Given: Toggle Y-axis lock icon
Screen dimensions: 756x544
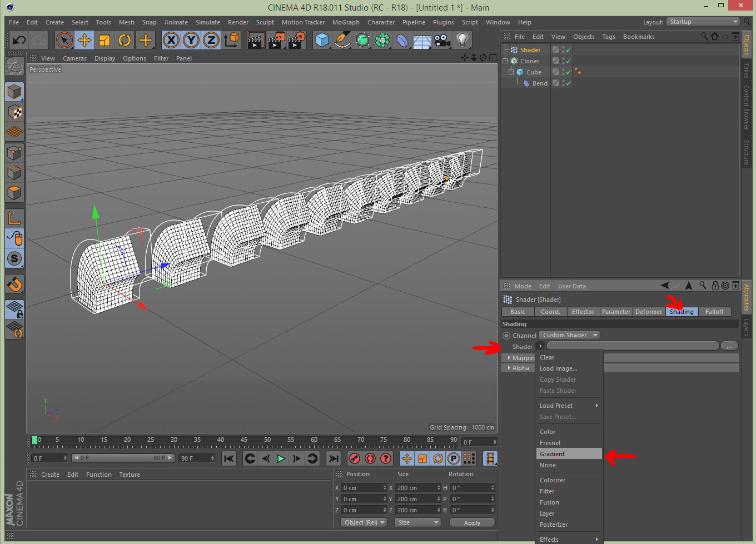Looking at the screenshot, I should point(191,40).
